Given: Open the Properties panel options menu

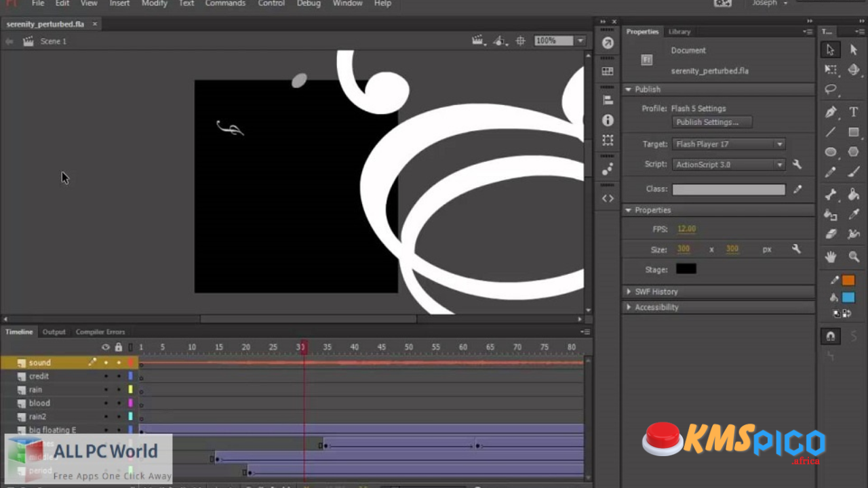Looking at the screenshot, I should 808,32.
